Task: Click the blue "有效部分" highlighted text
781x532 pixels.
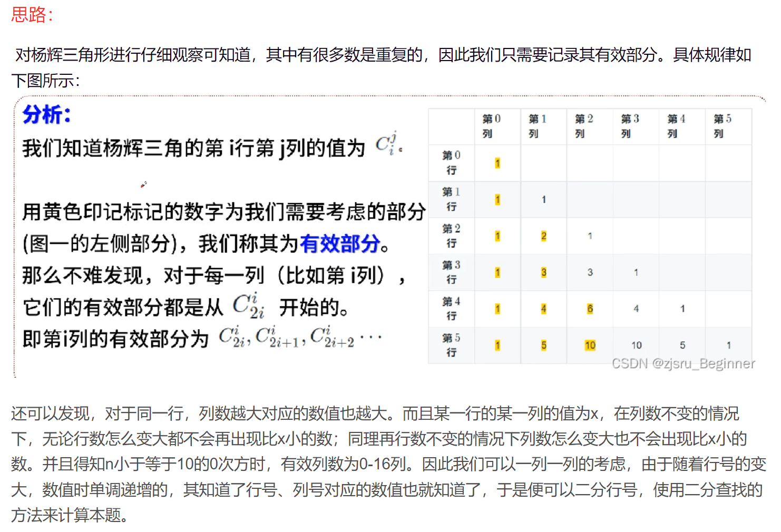Action: pyautogui.click(x=340, y=243)
